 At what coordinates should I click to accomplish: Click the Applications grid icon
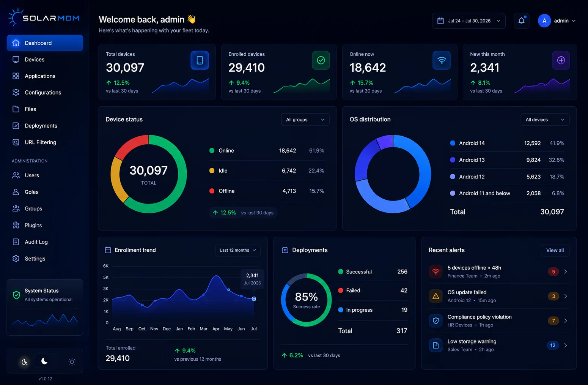16,76
